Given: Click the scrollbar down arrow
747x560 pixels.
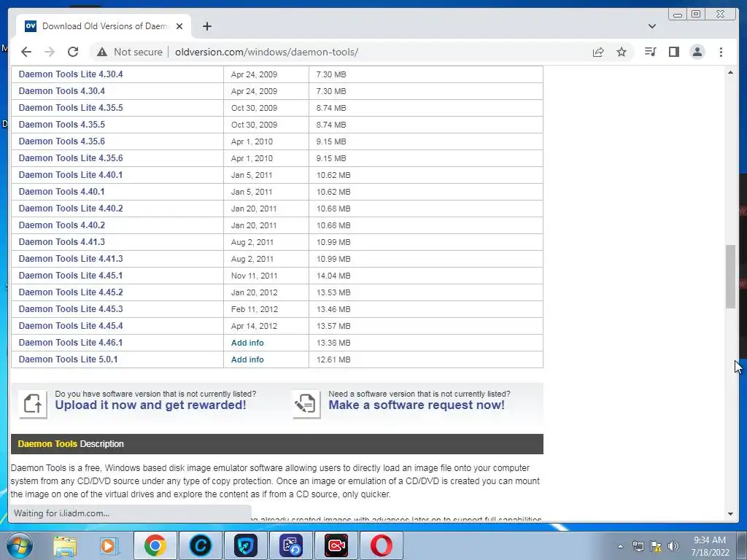Looking at the screenshot, I should (x=730, y=514).
